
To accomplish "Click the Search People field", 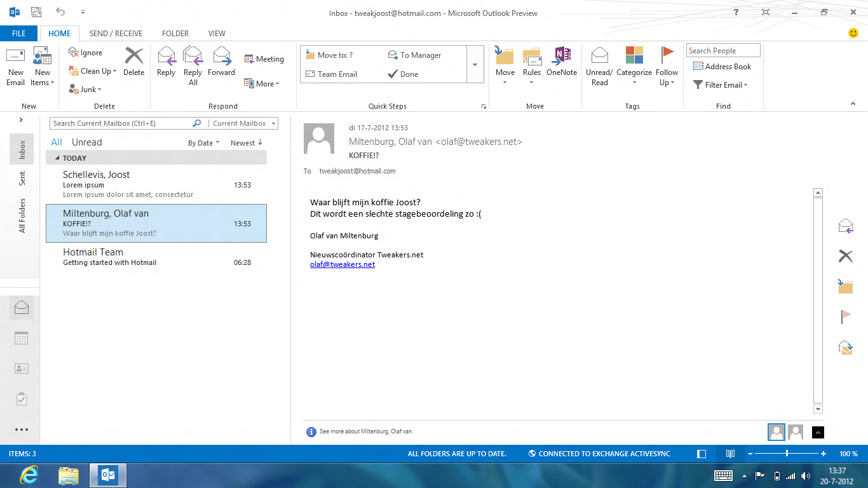I will pos(723,51).
